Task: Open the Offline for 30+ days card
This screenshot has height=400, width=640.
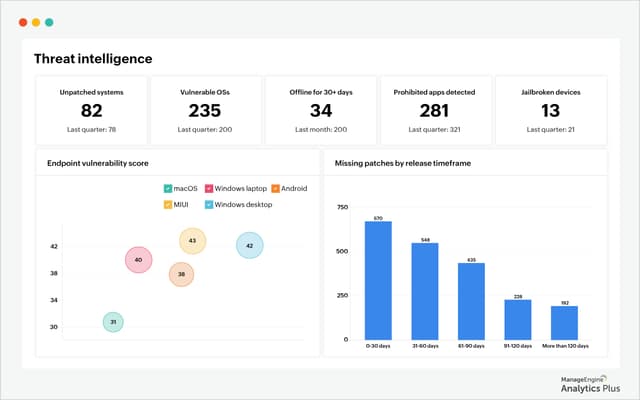Action: [321, 110]
